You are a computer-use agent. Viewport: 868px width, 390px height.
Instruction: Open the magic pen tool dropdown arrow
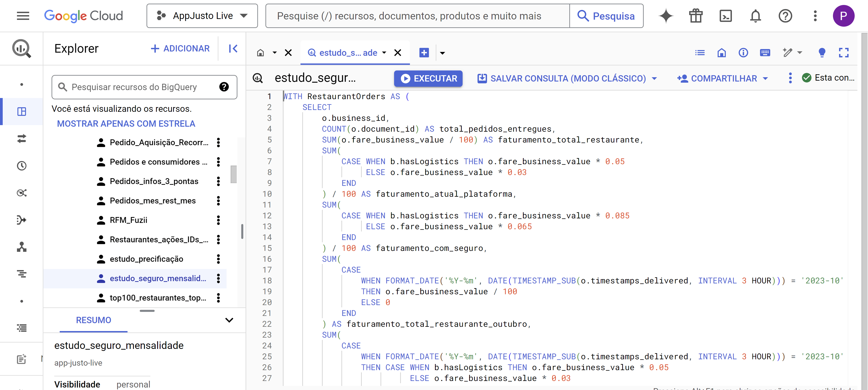[x=800, y=53]
